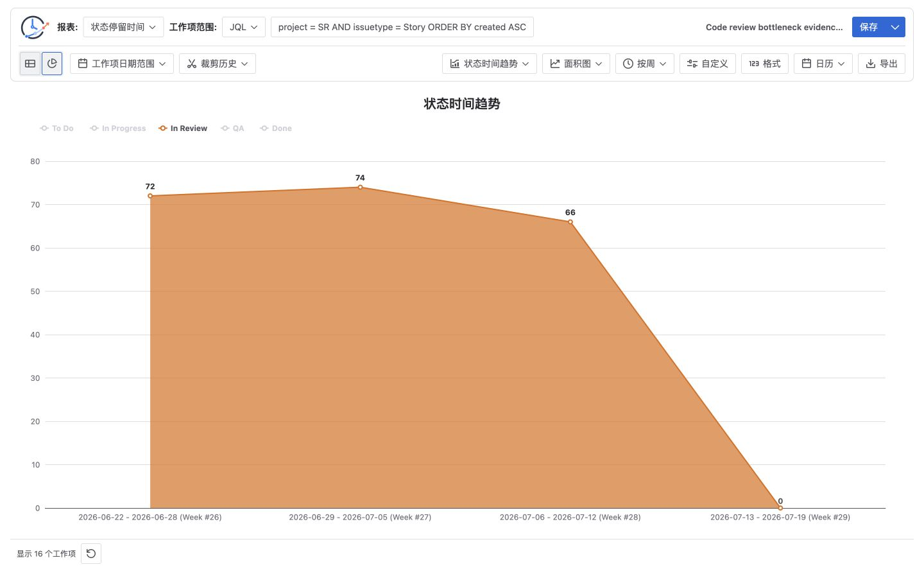The width and height of the screenshot is (924, 578).
Task: Open the save options arrow dropdown
Action: [895, 27]
